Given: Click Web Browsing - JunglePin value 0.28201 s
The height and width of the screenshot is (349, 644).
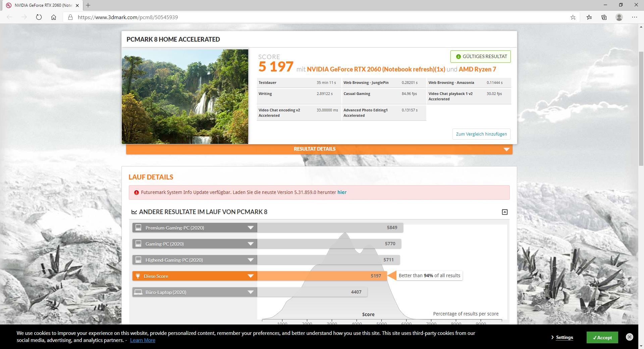Looking at the screenshot, I should pyautogui.click(x=410, y=83).
